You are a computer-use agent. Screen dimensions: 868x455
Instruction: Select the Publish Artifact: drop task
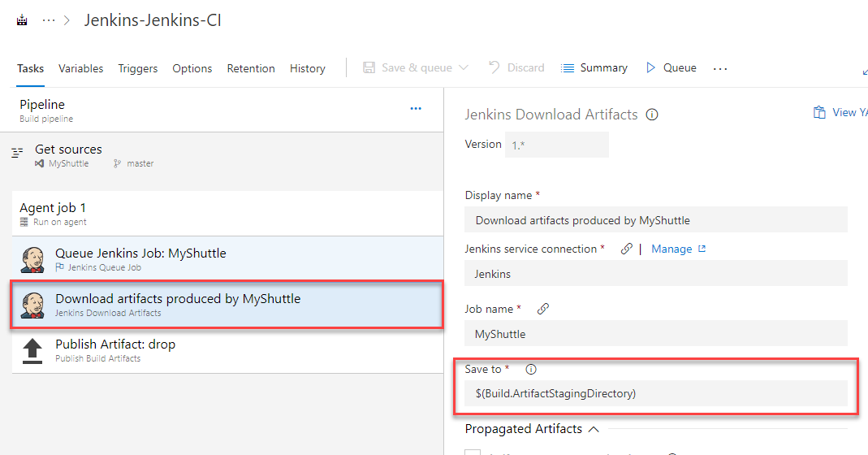(227, 350)
